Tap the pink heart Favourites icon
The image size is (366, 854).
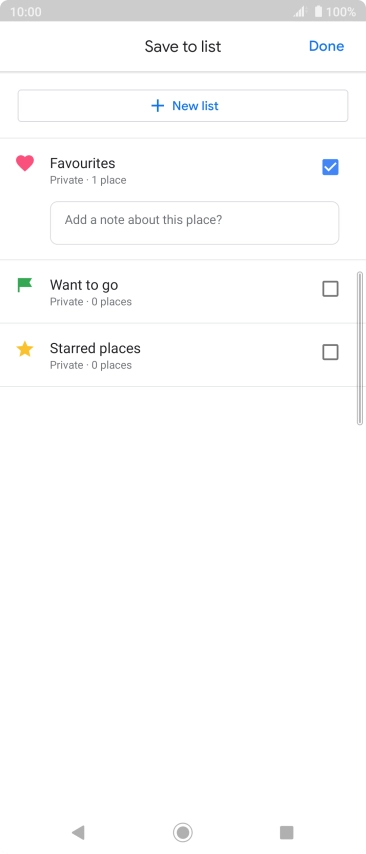(x=25, y=163)
